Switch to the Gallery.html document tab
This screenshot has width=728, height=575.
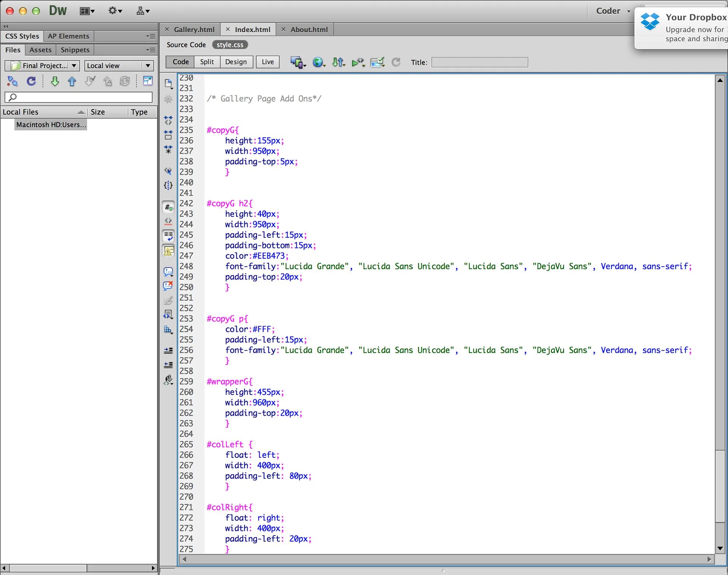(x=194, y=30)
